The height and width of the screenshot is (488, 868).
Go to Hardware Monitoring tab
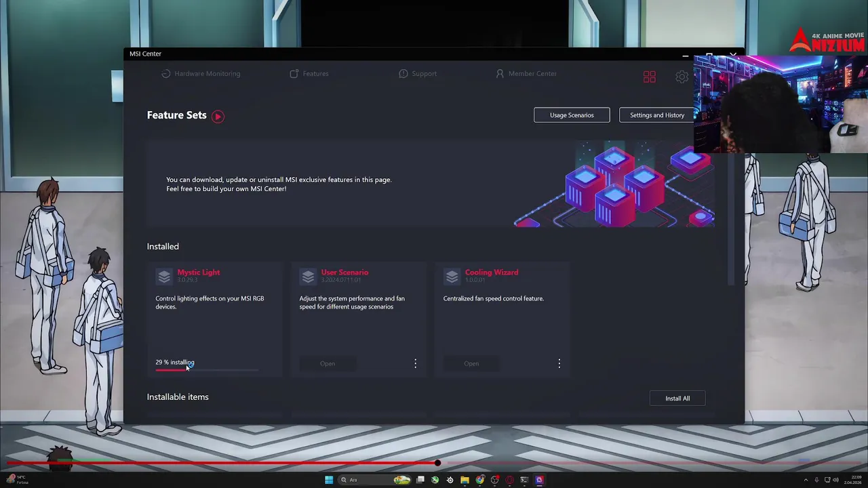pos(201,73)
